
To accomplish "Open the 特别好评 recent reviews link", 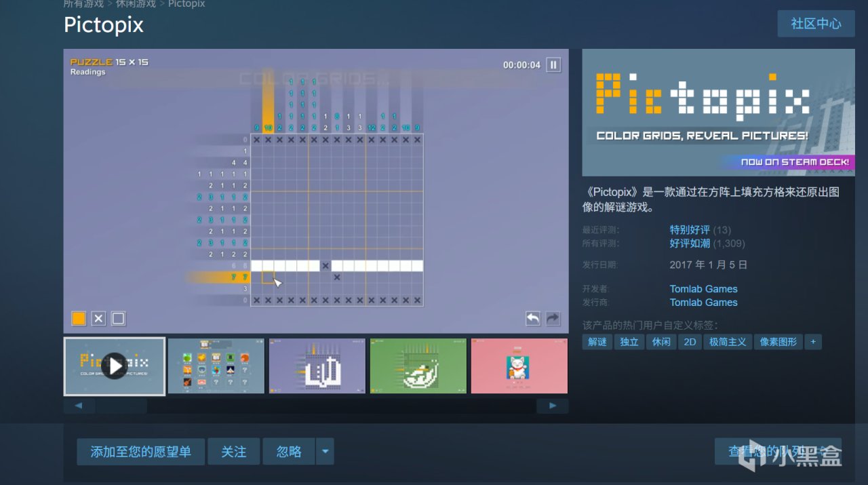I will 690,230.
